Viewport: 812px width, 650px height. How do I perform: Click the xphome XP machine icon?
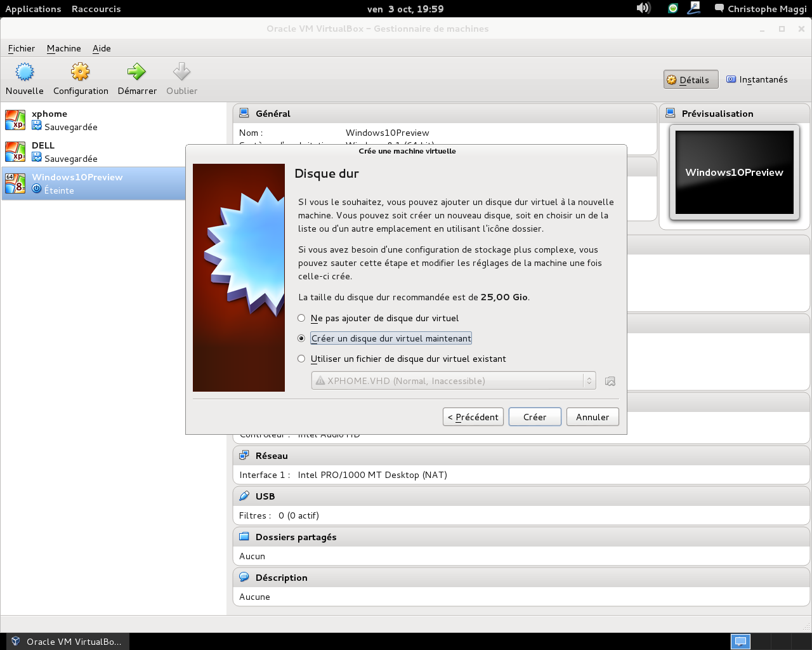[15, 120]
